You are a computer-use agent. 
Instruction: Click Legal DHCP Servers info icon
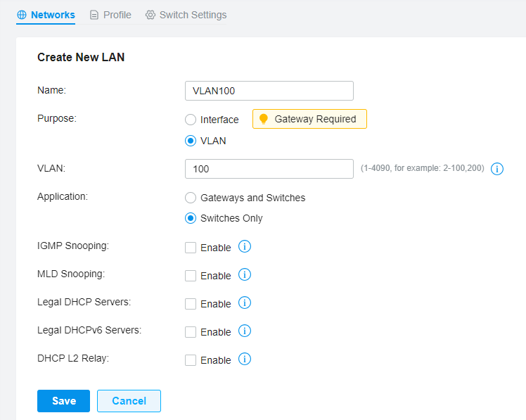[x=245, y=303]
